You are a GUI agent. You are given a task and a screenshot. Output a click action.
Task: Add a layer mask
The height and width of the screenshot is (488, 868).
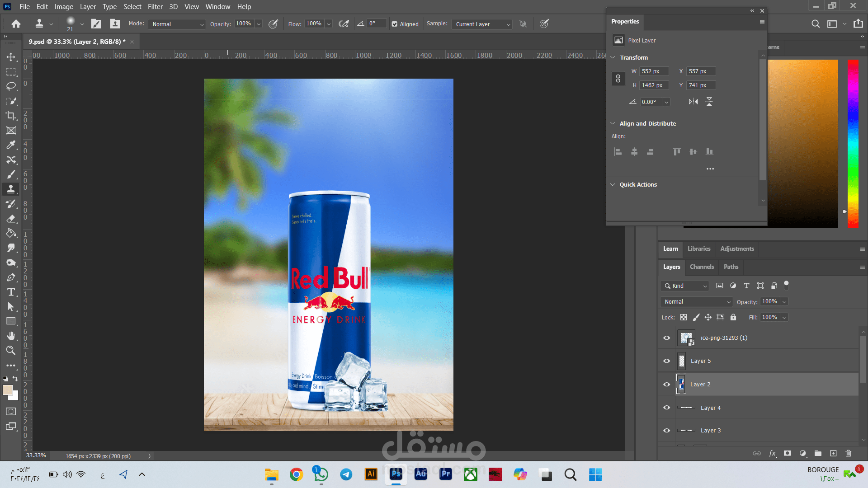[788, 453]
